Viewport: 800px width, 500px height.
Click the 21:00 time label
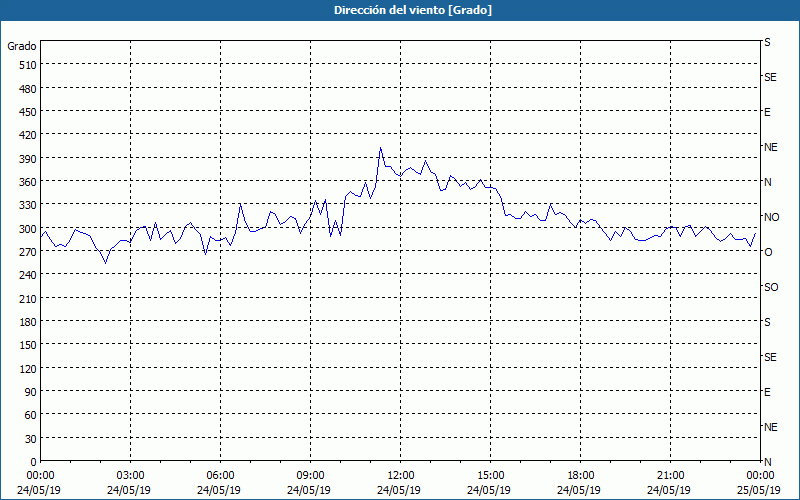[670, 476]
